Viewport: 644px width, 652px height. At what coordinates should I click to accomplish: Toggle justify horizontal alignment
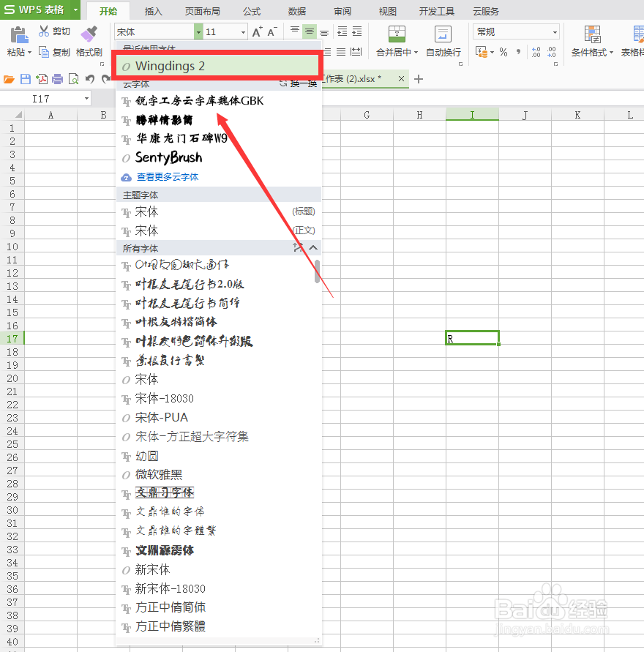[341, 52]
